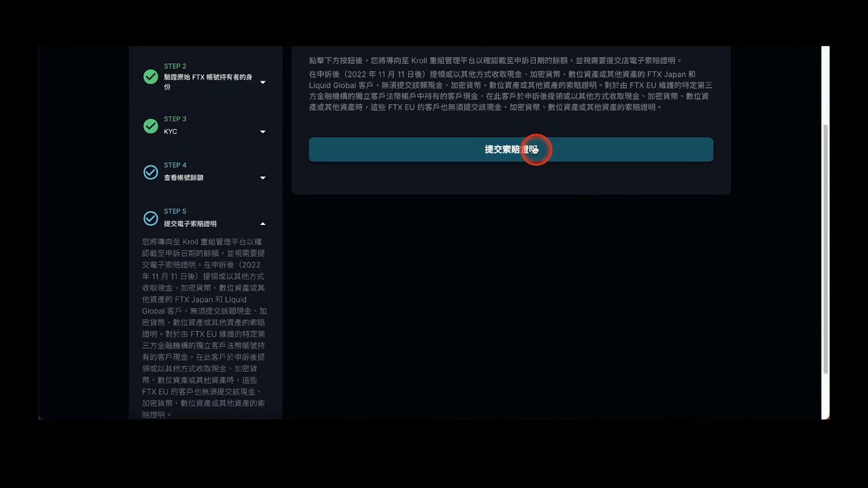The height and width of the screenshot is (488, 868).
Task: Select the STEP 2 label text
Action: 175,66
